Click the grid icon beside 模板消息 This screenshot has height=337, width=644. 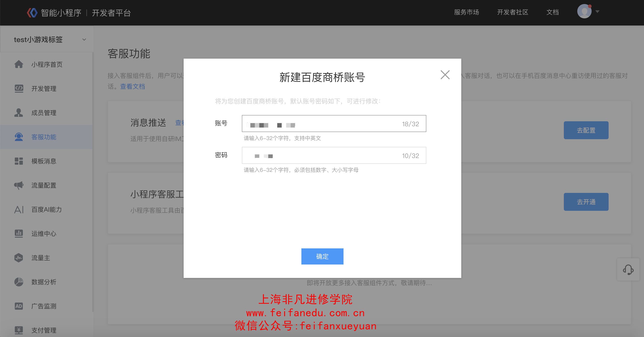(x=19, y=161)
